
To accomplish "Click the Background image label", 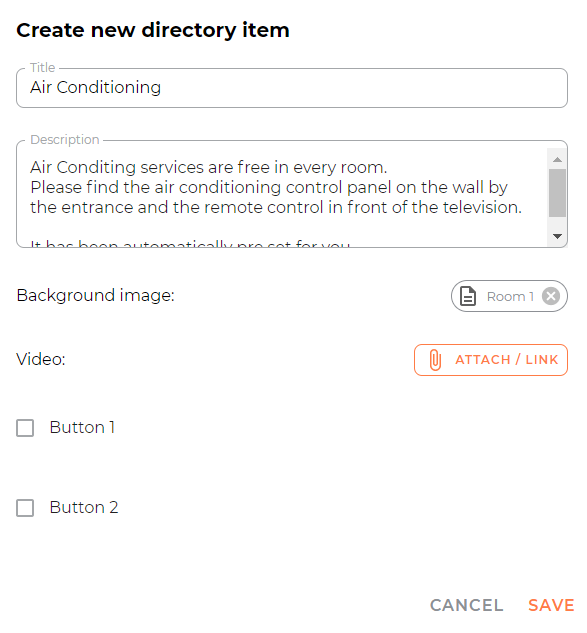I will [96, 296].
